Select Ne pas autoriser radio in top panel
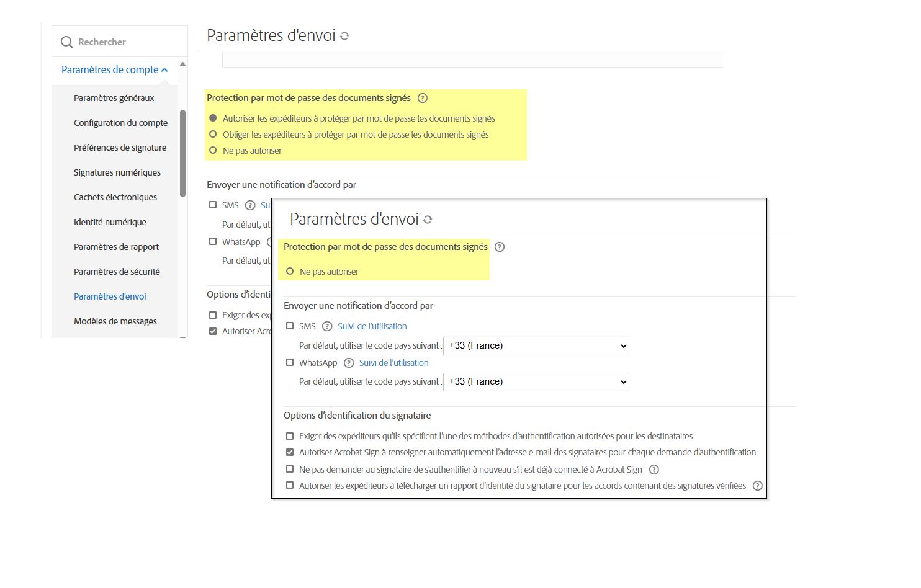 [x=213, y=150]
